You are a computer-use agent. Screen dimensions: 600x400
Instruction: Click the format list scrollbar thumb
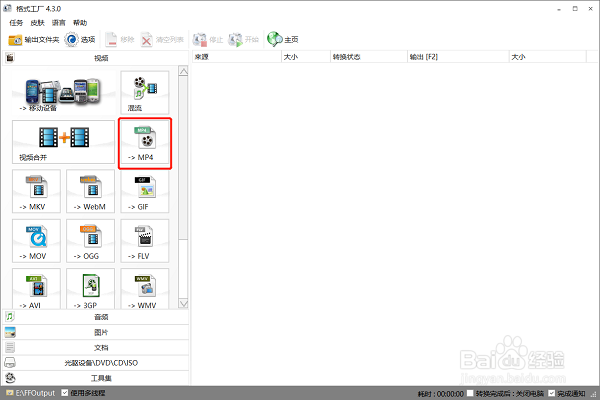coord(183,158)
